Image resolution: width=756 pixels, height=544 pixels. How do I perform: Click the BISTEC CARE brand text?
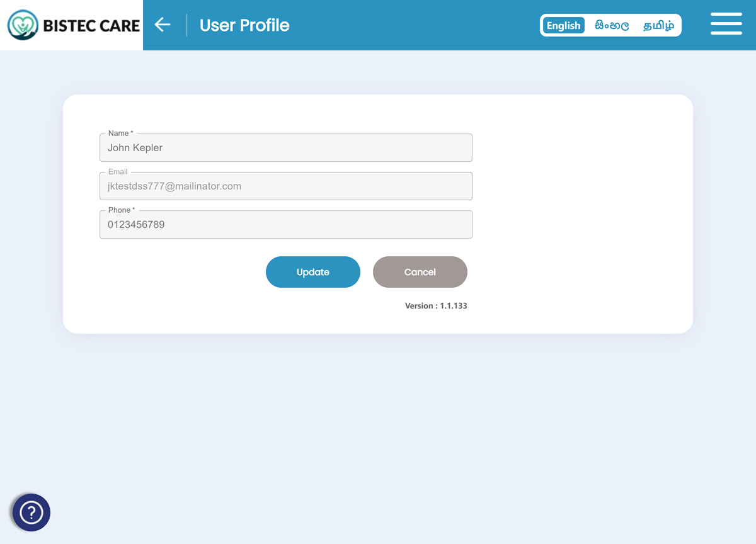[x=91, y=26]
